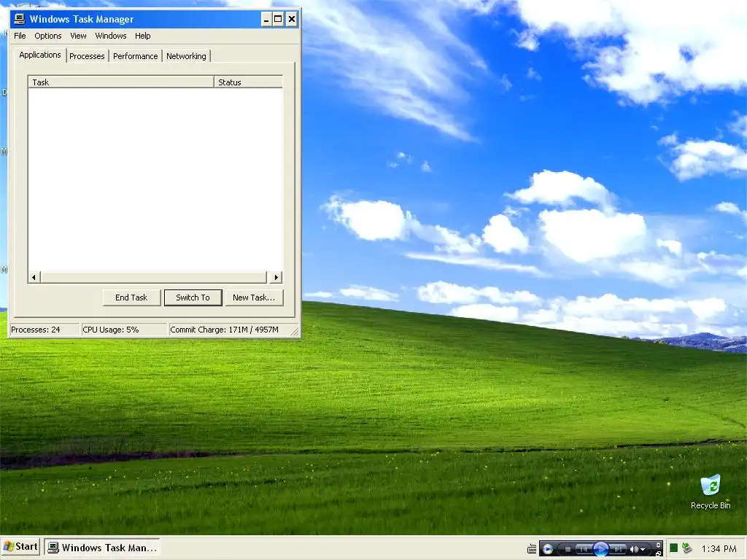This screenshot has height=560, width=747.
Task: Click the Play button on media player toolbar
Action: (x=601, y=549)
